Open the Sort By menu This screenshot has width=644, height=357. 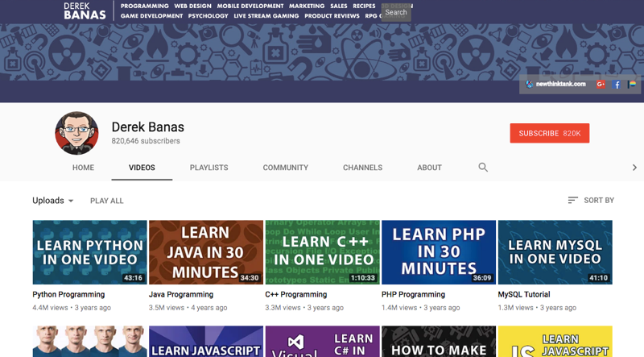591,201
